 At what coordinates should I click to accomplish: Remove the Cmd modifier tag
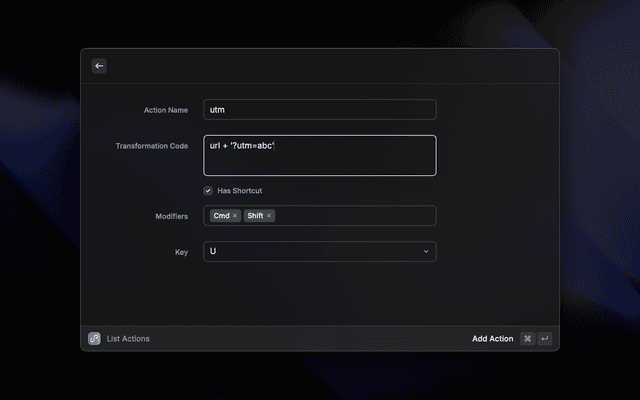[235, 216]
